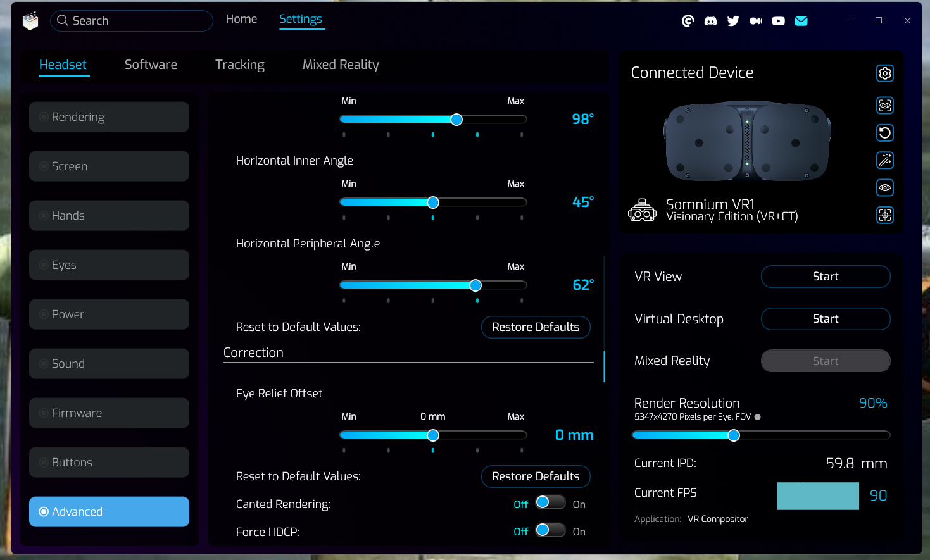The width and height of the screenshot is (930, 560).
Task: Click the '0 mm' eye relief value
Action: pyautogui.click(x=574, y=435)
